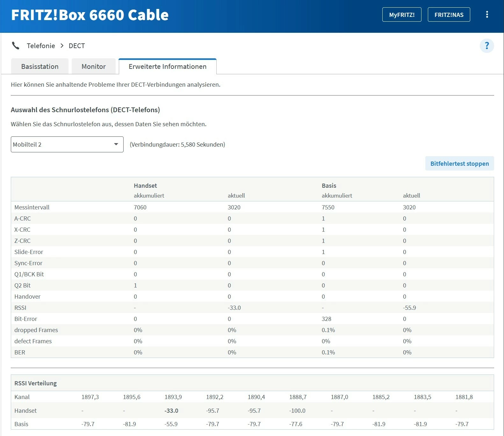The image size is (504, 436).
Task: Click channel frequency 1881,8
Action: pyautogui.click(x=464, y=397)
